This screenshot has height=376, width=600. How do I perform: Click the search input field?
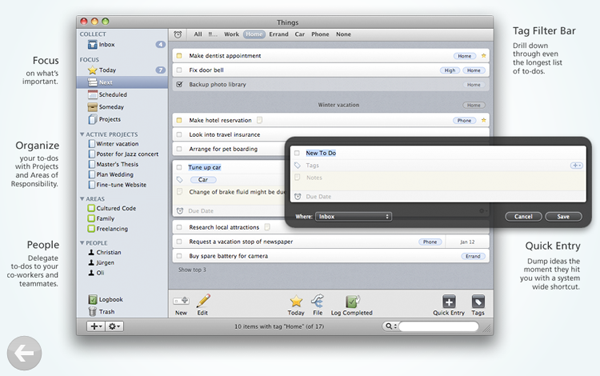(438, 326)
